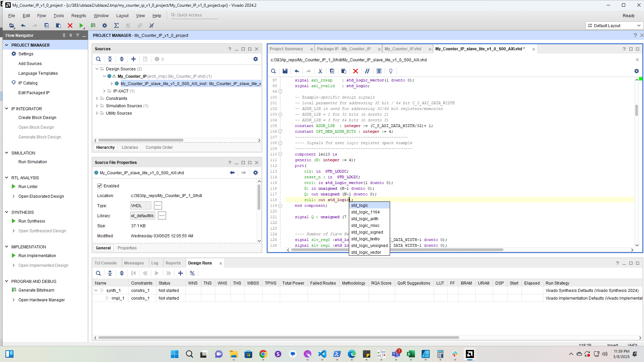Viewport: 644px width, 362px height.
Task: Select std_logic_vector from autocomplete list
Action: point(366,252)
